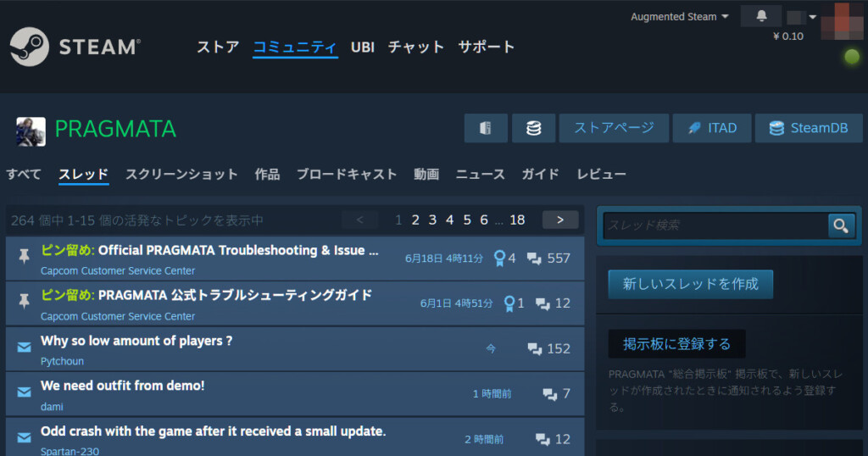
Task: Click the Steam logo
Action: 75,47
